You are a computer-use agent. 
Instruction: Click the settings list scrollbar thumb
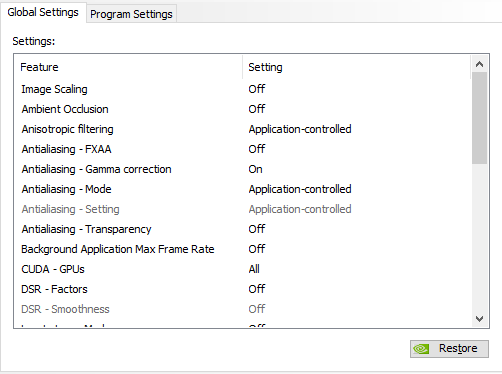(x=479, y=118)
